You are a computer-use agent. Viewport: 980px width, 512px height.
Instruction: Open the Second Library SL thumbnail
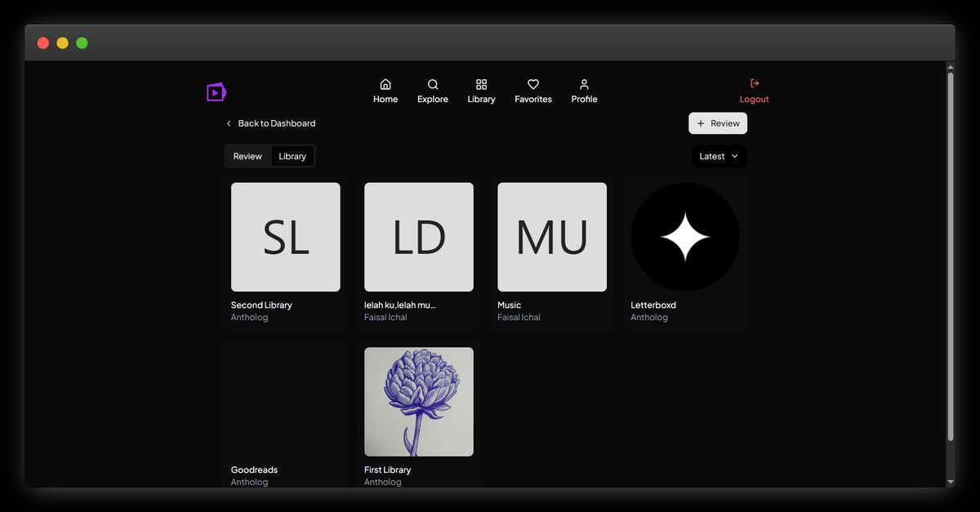tap(286, 237)
